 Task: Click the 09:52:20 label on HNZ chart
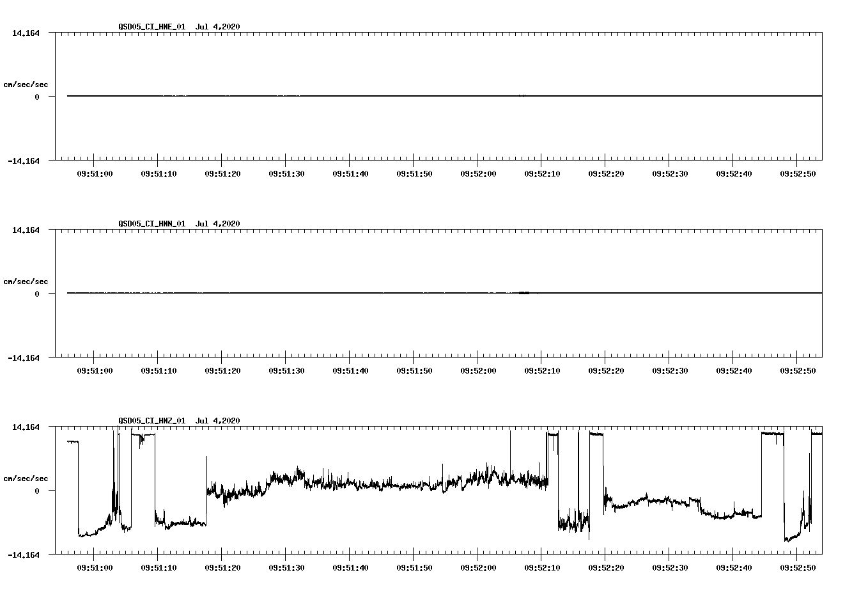click(606, 567)
